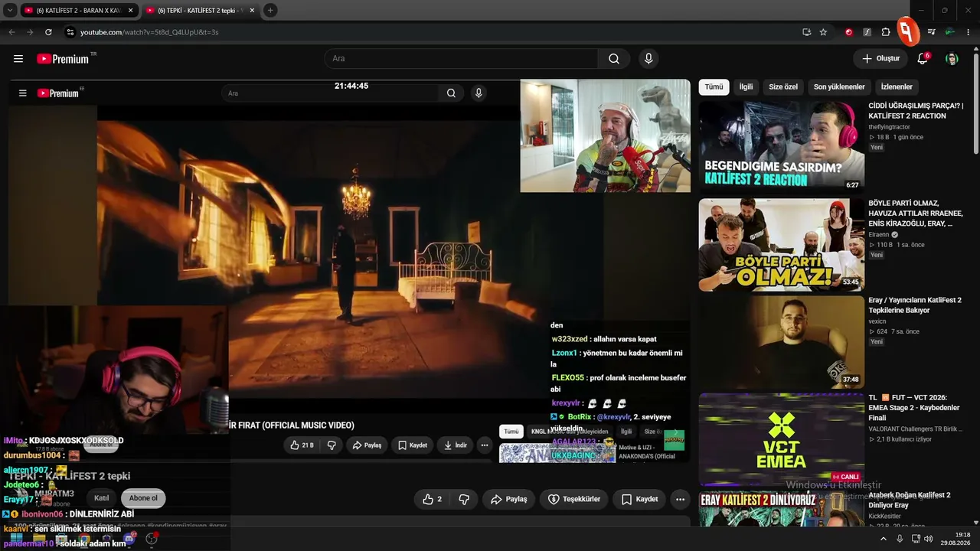This screenshot has height=551, width=980.
Task: Save the video with Kaydet
Action: 639,499
